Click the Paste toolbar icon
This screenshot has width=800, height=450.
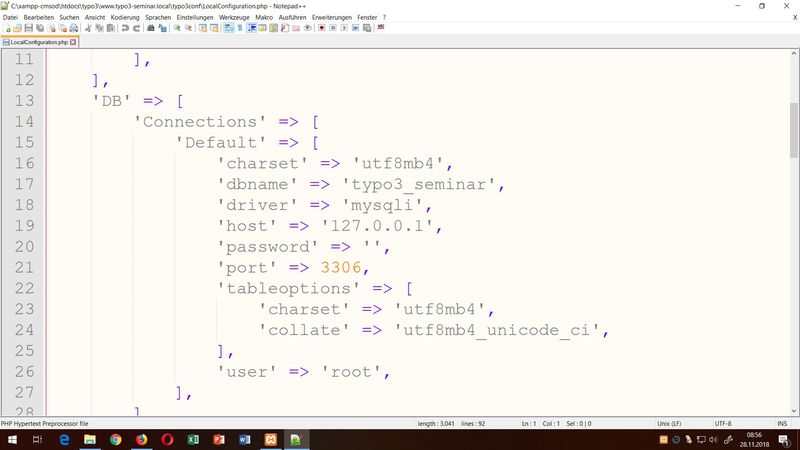coord(110,28)
